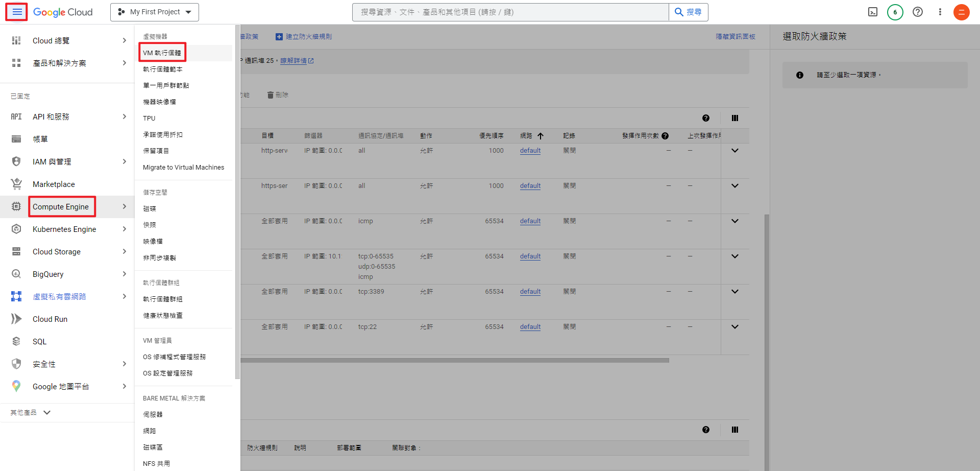Viewport: 980px width, 471px height.
Task: Open the My First Project dropdown
Action: [x=154, y=12]
